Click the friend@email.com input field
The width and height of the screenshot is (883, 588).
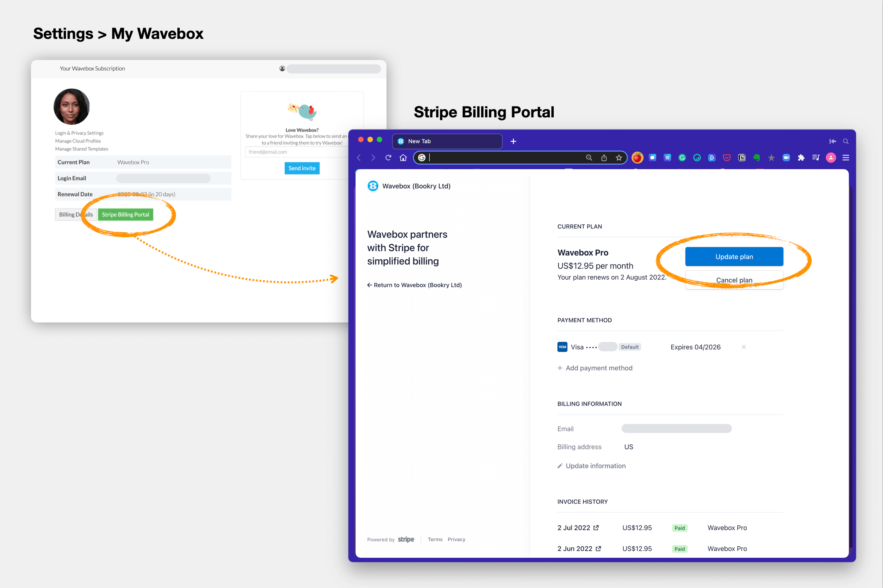click(x=297, y=152)
